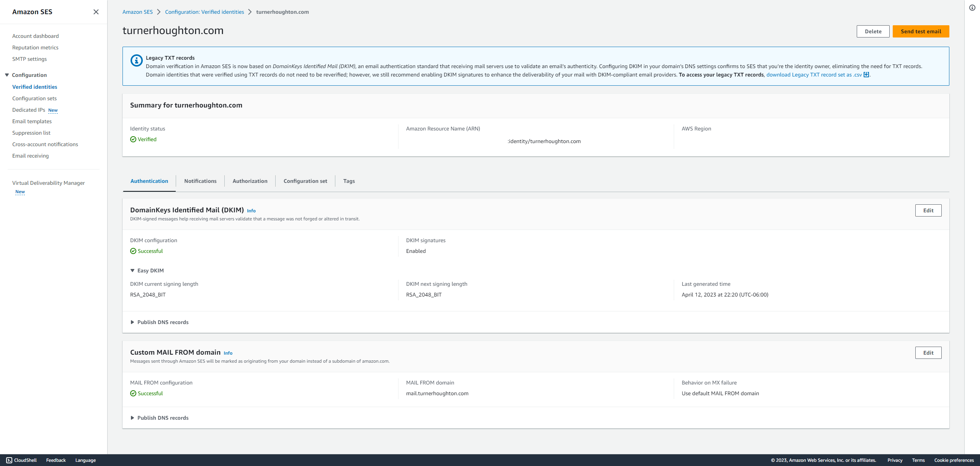The width and height of the screenshot is (980, 466).
Task: Collapse the Easy DKIM section
Action: tap(132, 270)
